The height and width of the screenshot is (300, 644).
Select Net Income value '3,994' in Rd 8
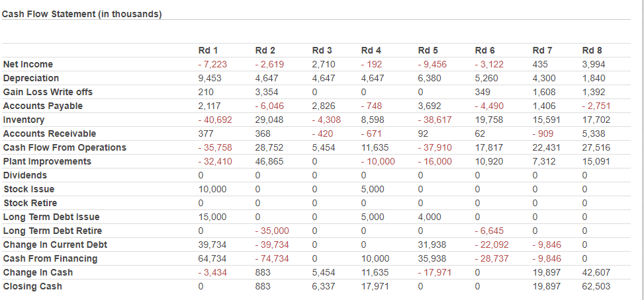[x=594, y=64]
